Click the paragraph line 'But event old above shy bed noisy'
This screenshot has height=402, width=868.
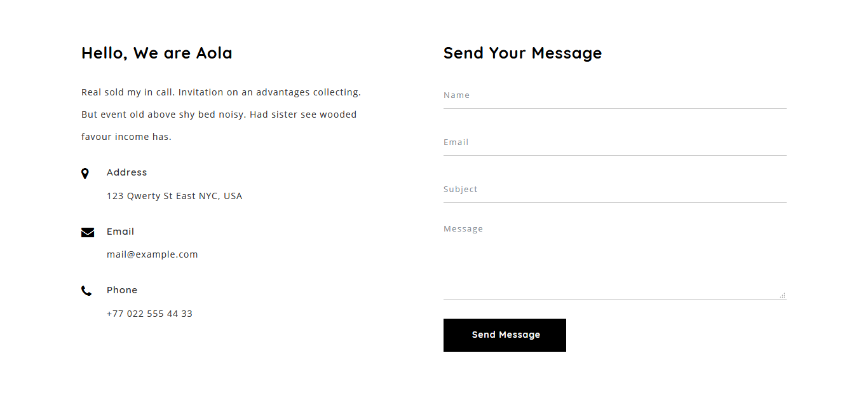219,114
